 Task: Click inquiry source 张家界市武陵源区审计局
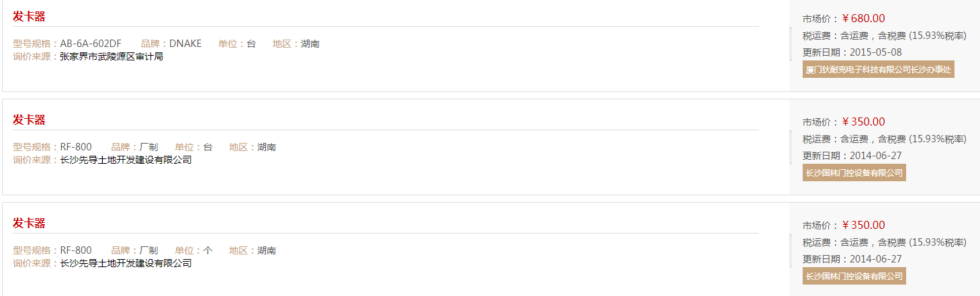tap(112, 56)
